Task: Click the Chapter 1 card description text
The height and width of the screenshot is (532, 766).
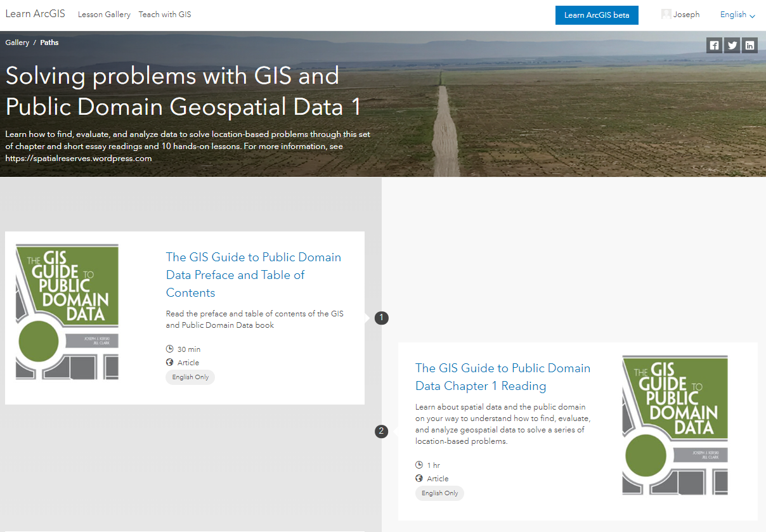Action: (x=503, y=424)
